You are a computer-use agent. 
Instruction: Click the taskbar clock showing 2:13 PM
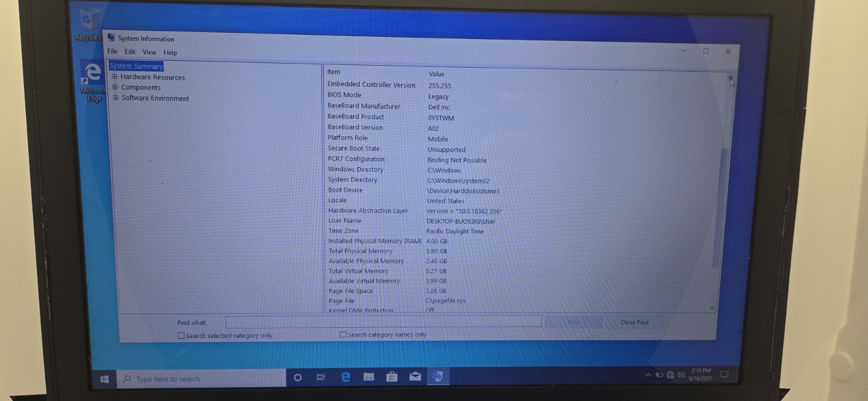click(700, 374)
